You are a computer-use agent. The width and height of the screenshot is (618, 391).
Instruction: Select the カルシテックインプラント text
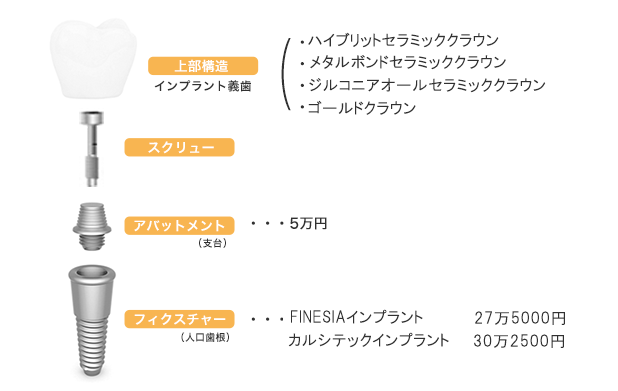click(x=369, y=340)
